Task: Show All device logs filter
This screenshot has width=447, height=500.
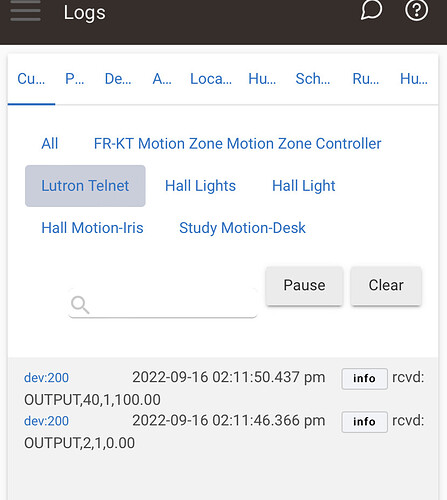Action: [x=50, y=144]
